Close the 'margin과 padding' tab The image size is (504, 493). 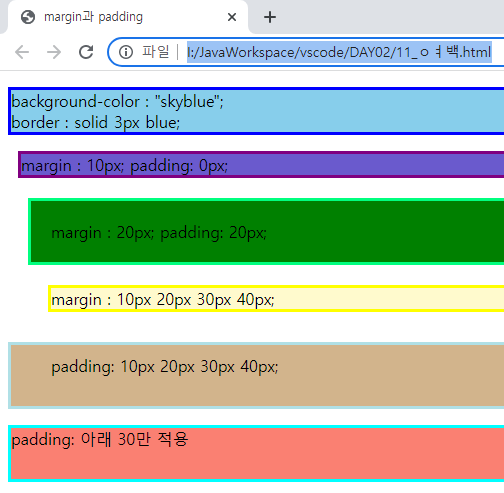point(232,17)
